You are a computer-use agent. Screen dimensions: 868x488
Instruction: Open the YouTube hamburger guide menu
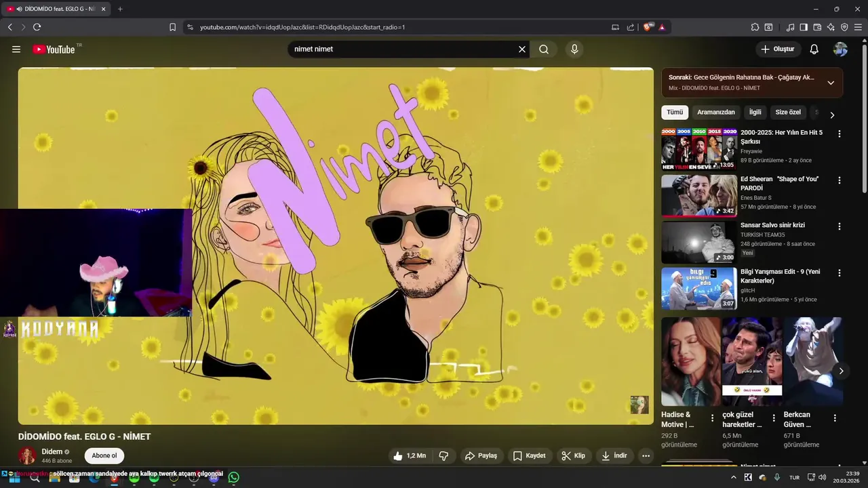(x=16, y=49)
